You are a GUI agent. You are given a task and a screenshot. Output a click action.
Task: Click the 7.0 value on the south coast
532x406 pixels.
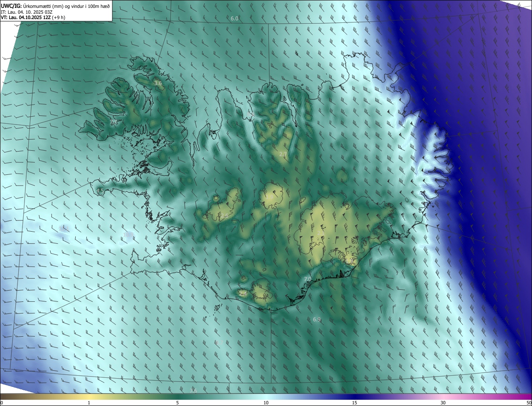[x=308, y=279]
